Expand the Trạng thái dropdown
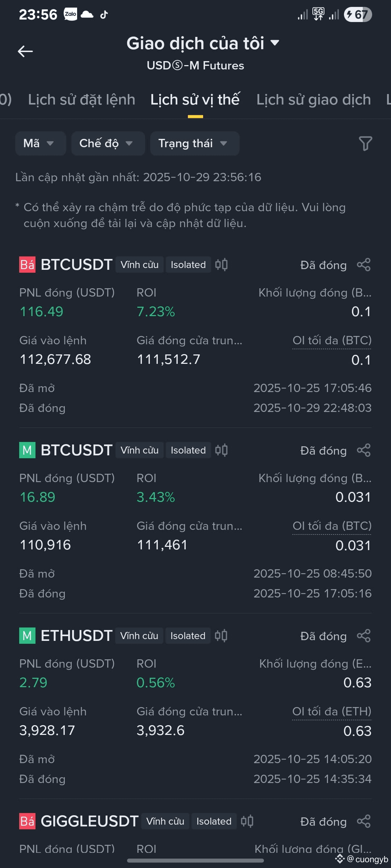This screenshot has width=391, height=868. coord(195,144)
